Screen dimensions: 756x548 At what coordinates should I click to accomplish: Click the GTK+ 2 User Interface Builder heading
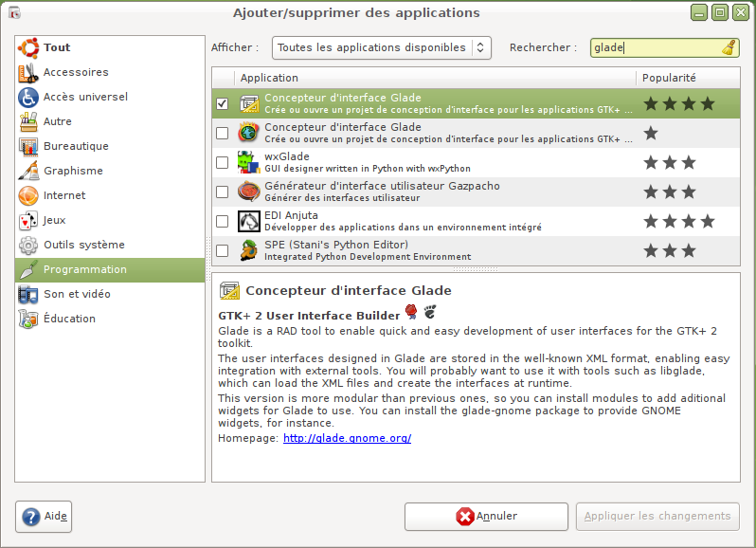[309, 316]
